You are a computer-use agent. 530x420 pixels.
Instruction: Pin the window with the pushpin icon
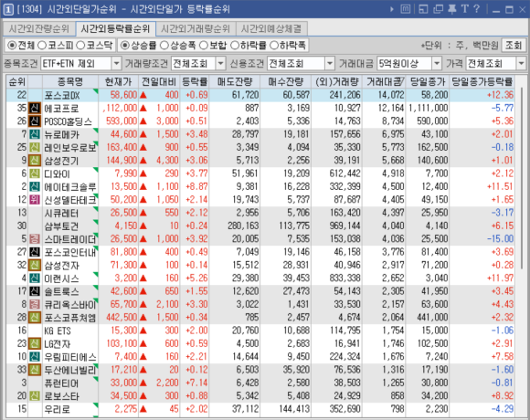click(x=452, y=9)
